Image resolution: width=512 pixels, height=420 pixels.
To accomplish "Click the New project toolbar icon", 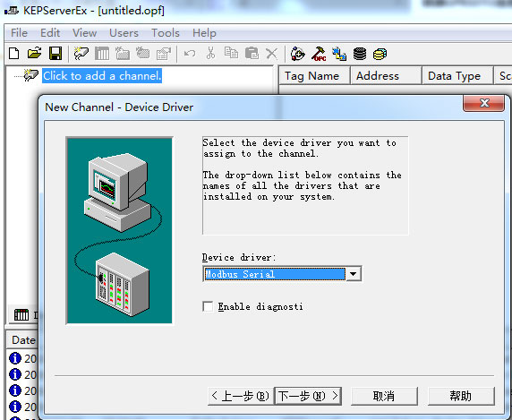I will 14,53.
